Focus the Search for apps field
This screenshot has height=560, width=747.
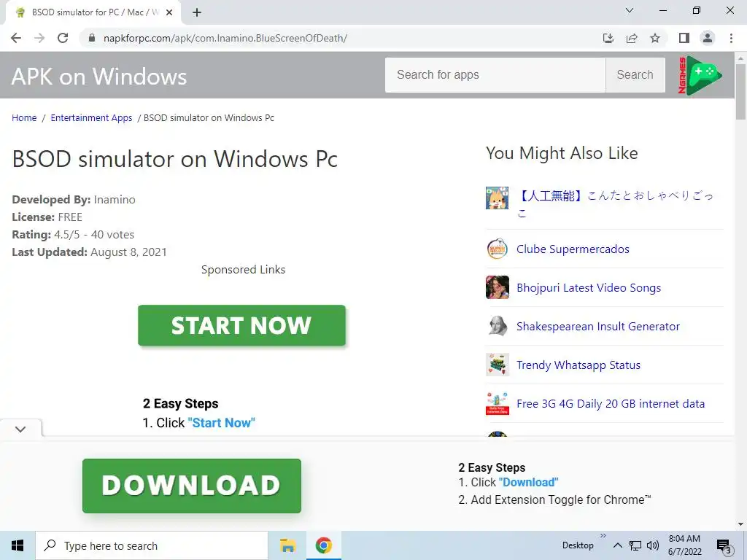click(495, 75)
